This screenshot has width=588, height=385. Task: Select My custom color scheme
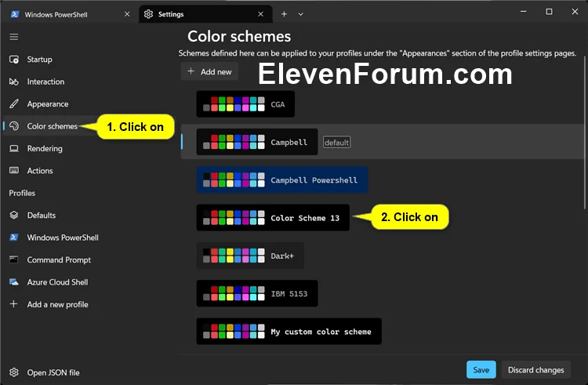(x=289, y=332)
